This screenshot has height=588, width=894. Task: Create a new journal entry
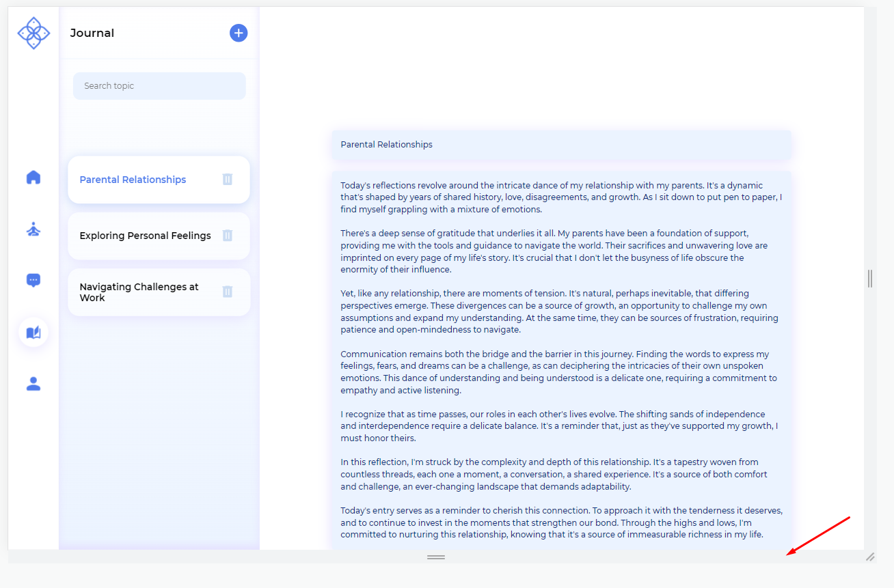click(238, 32)
